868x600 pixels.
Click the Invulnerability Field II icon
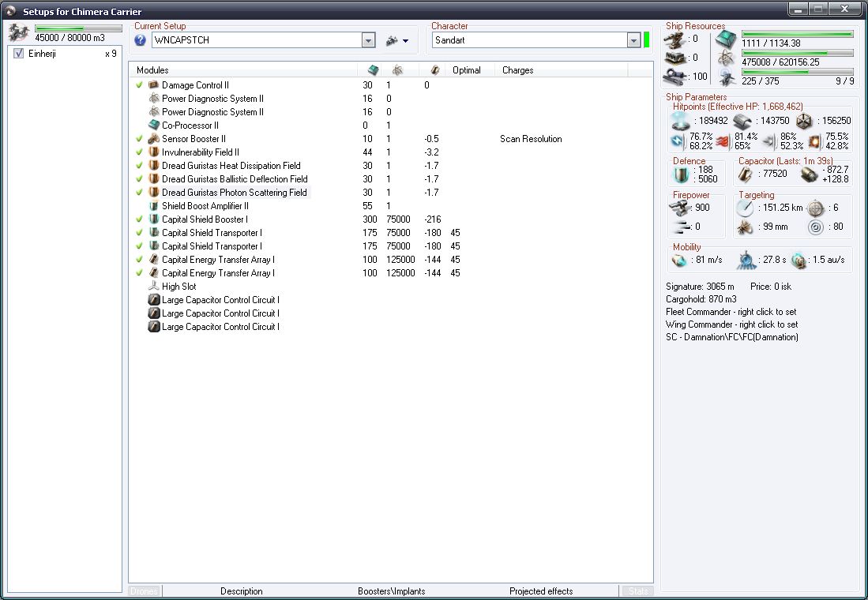(x=154, y=152)
